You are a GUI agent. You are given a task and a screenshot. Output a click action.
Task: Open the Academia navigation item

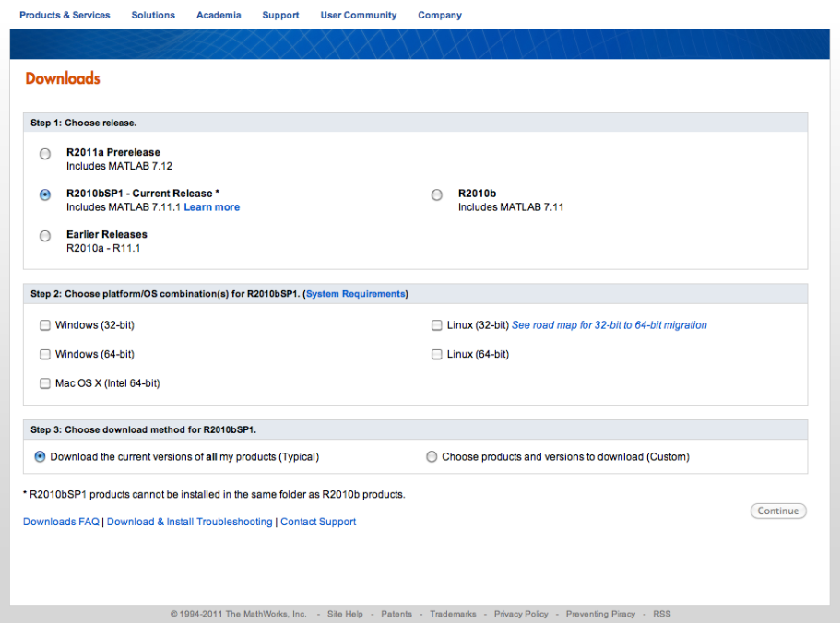219,15
